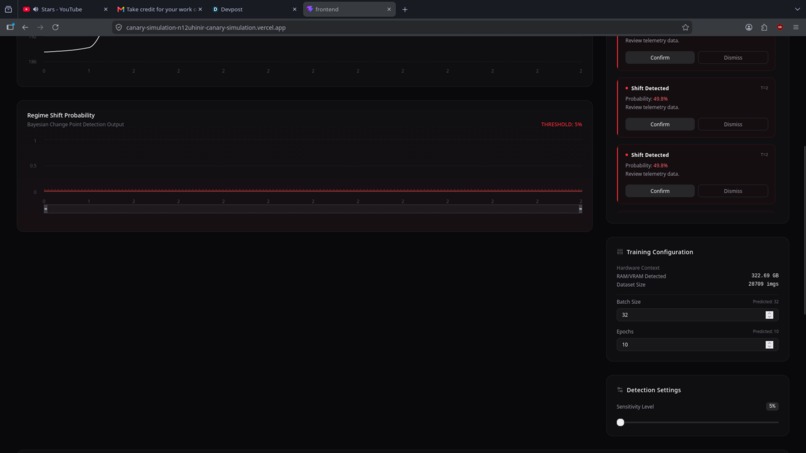The width and height of the screenshot is (806, 453).
Task: Confirm the second Shift Detected alert
Action: pos(660,124)
